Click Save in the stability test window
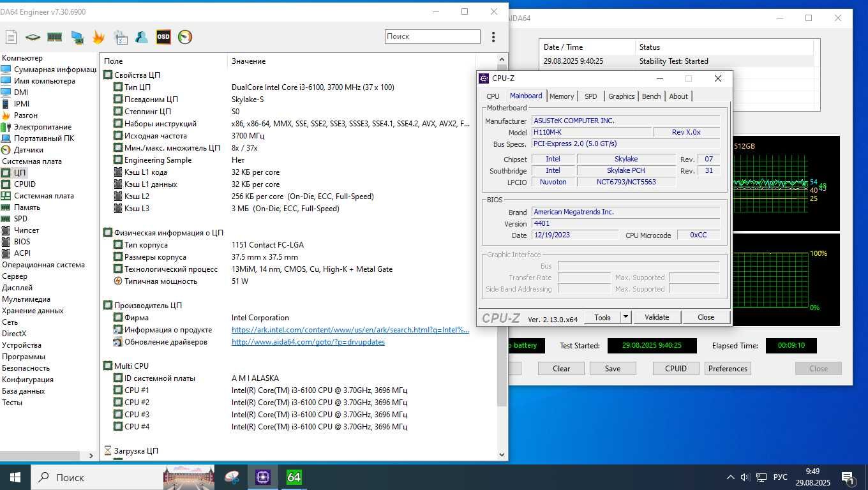Viewport: 868px width, 490px height. (613, 368)
